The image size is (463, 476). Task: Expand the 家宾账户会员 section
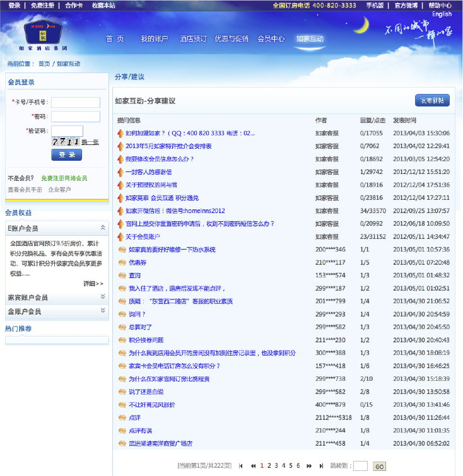tap(103, 296)
